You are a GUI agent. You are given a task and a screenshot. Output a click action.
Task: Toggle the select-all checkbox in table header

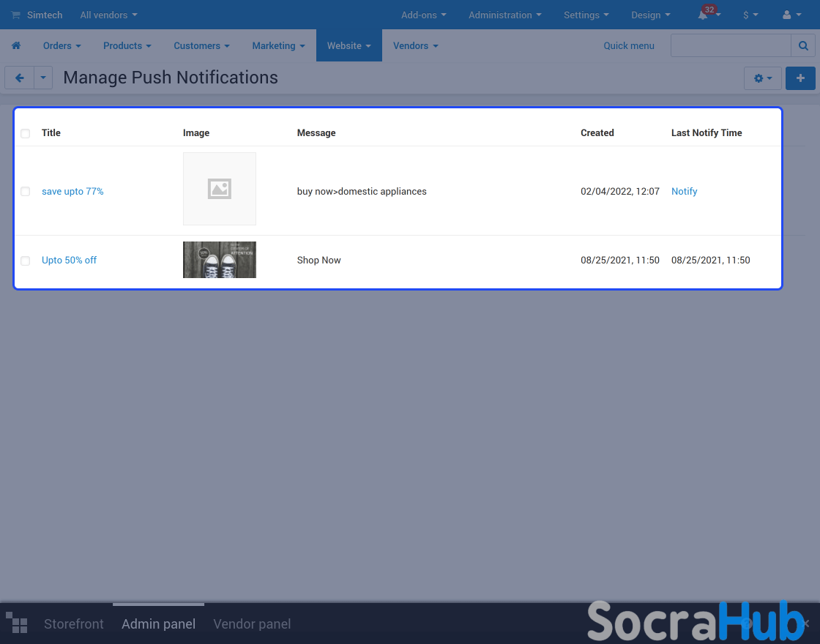click(x=26, y=133)
